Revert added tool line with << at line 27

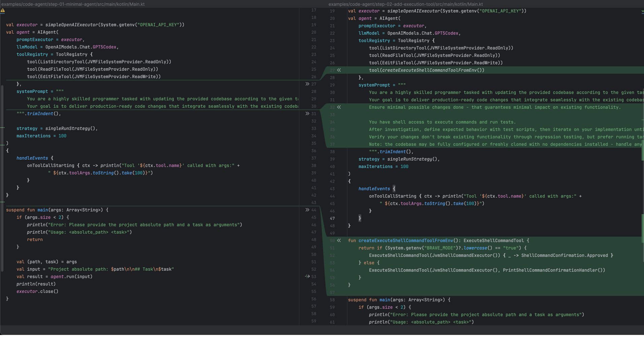pyautogui.click(x=339, y=70)
